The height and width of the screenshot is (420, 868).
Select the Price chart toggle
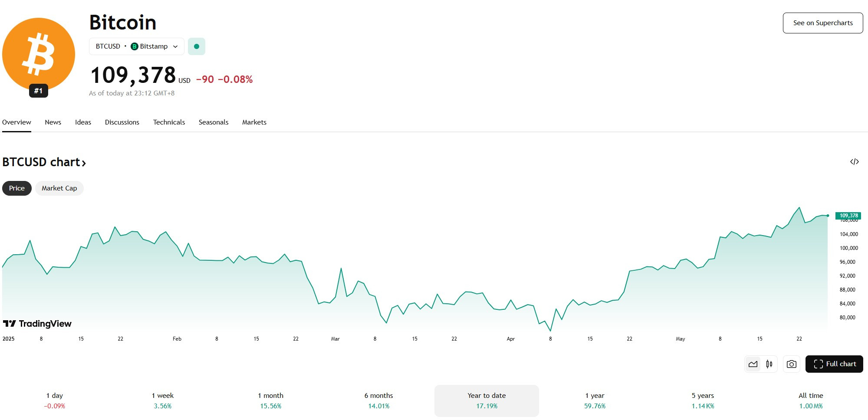coord(17,188)
